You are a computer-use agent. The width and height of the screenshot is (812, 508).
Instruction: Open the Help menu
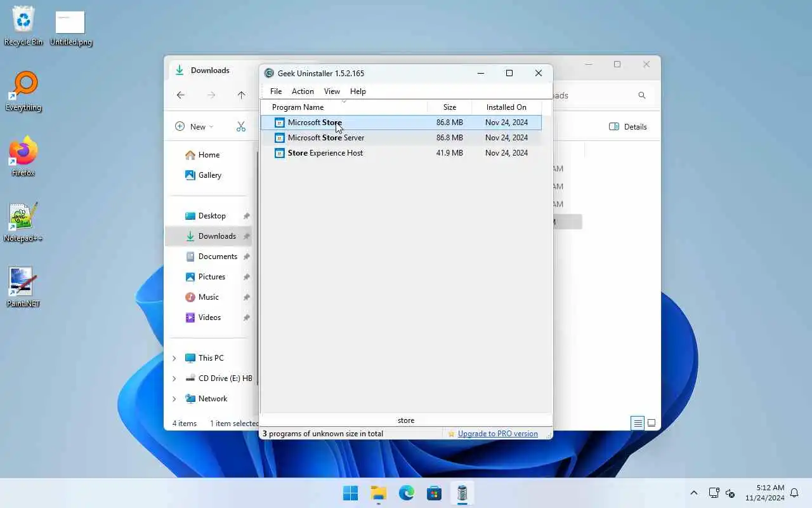click(x=358, y=91)
